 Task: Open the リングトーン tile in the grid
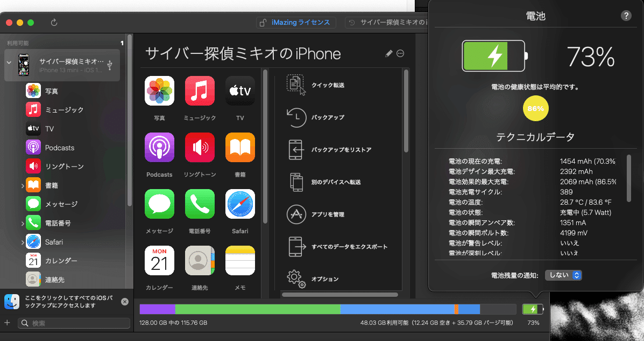pyautogui.click(x=200, y=147)
